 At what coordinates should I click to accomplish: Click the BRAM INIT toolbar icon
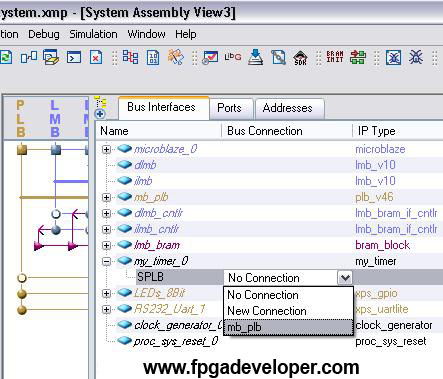335,57
